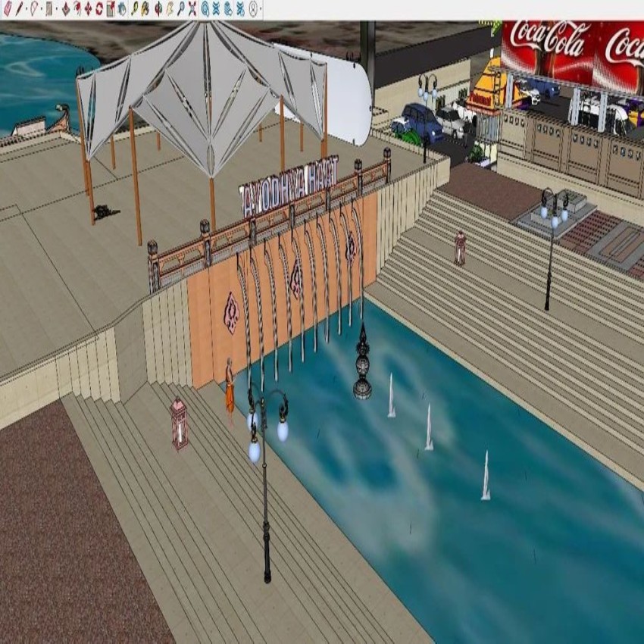Click the Zoom magnifier icon
Image resolution: width=644 pixels, height=644 pixels.
pyautogui.click(x=182, y=8)
